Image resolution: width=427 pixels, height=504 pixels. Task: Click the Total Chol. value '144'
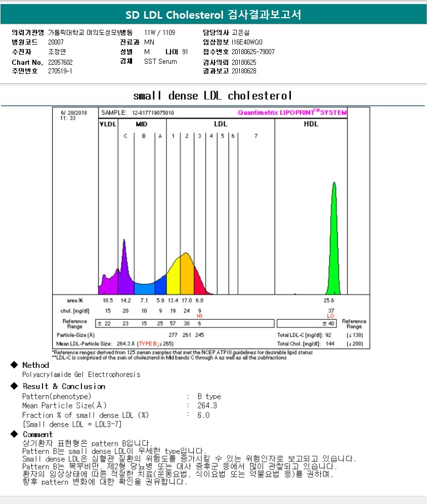coord(330,344)
